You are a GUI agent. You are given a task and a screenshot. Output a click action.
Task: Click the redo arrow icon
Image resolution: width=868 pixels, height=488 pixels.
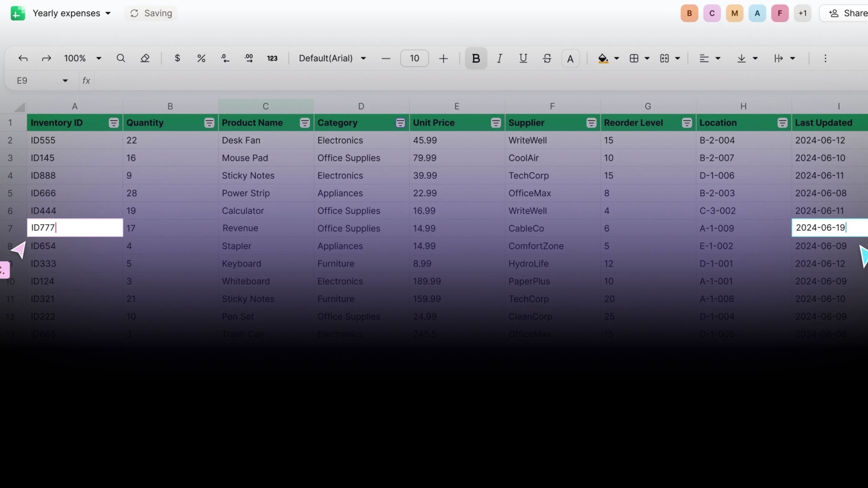click(x=46, y=58)
